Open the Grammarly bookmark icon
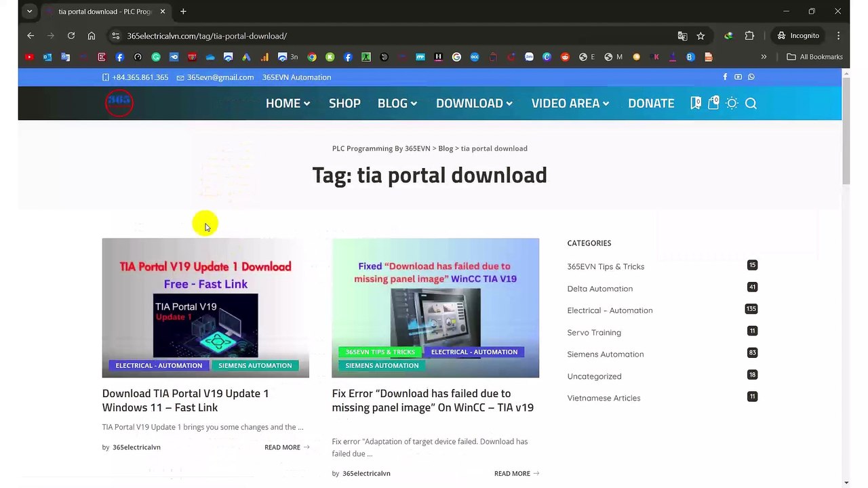Image resolution: width=868 pixels, height=488 pixels. pos(156,57)
